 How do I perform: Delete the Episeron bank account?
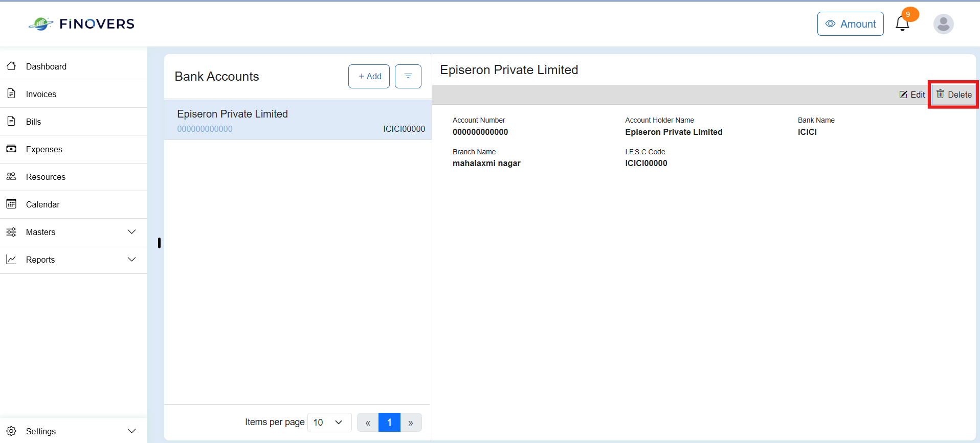tap(954, 95)
